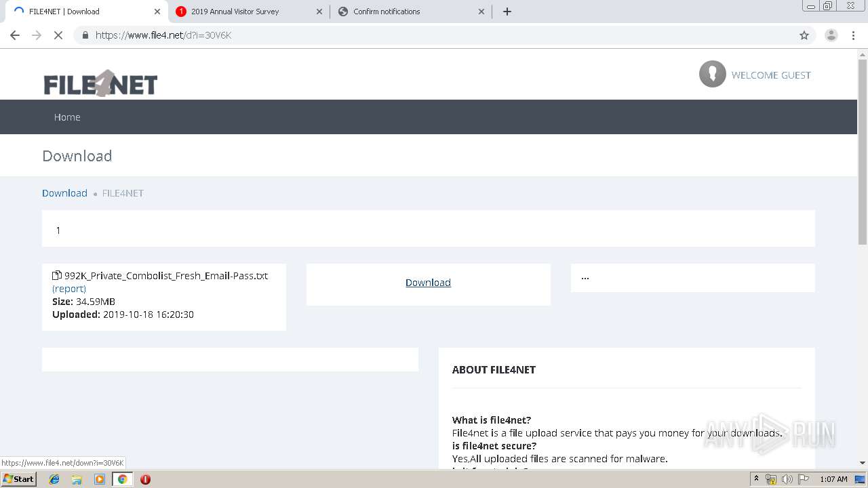Viewport: 868px width, 488px height.
Task: Click the Chrome taskbar button
Action: pyautogui.click(x=123, y=479)
